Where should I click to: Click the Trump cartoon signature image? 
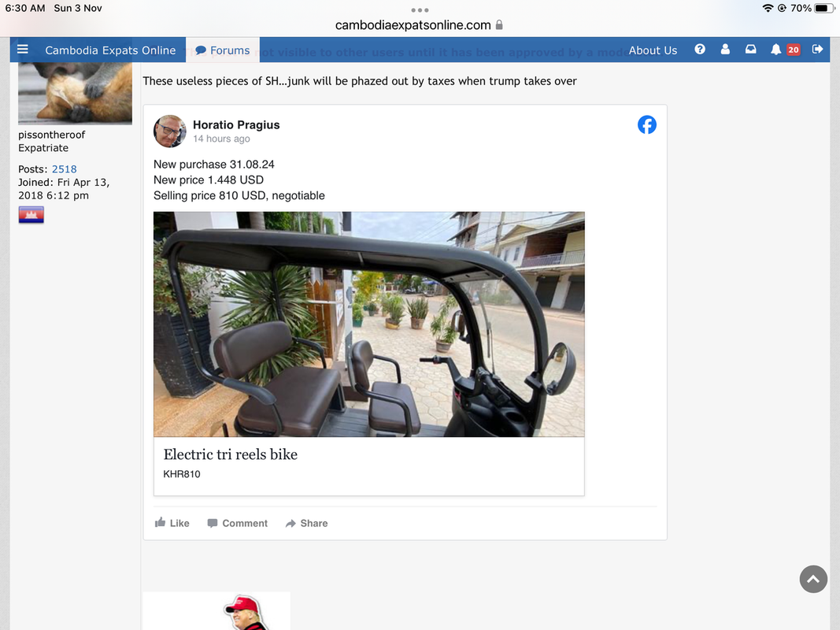[x=216, y=611]
